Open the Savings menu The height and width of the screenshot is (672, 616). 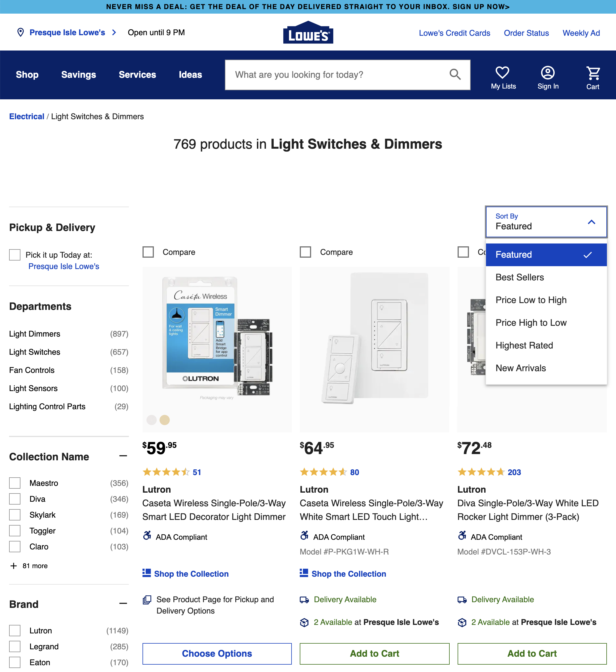[78, 75]
